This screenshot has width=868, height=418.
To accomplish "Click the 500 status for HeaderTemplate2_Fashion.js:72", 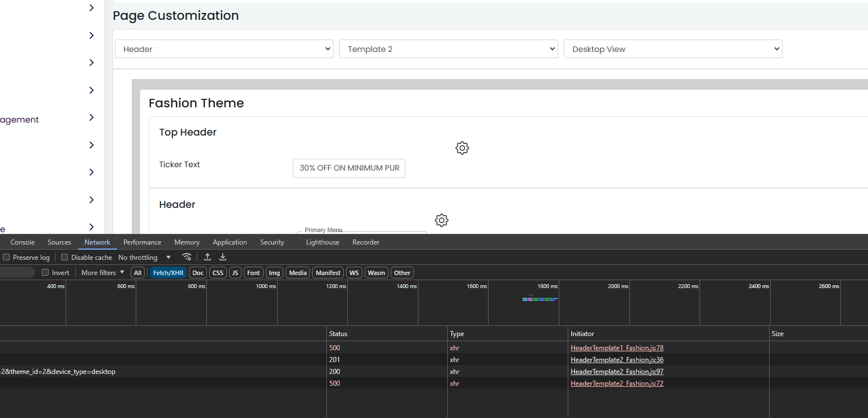I will pos(335,384).
